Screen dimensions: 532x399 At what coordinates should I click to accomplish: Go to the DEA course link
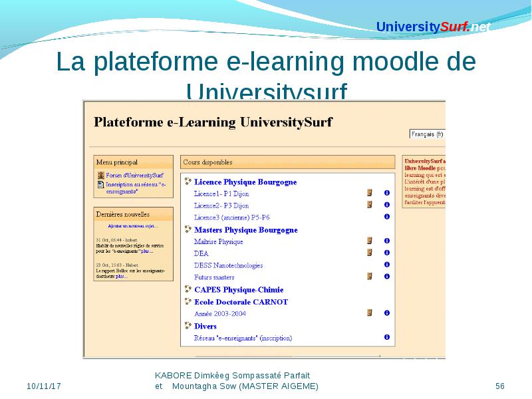(x=201, y=253)
